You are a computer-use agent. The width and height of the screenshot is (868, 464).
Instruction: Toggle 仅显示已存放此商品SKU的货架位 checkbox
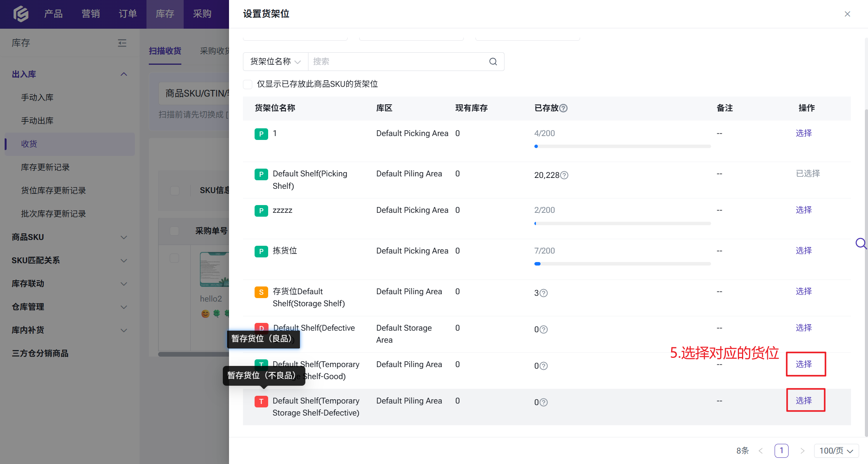[248, 84]
